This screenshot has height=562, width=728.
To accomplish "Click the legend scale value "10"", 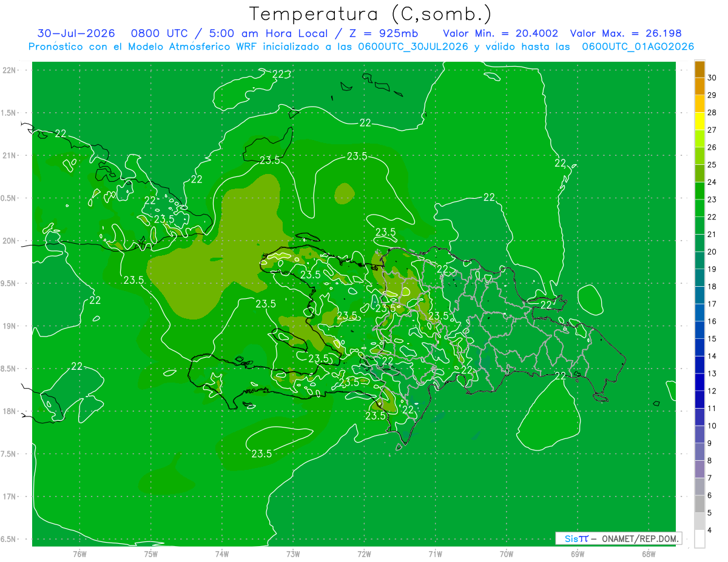I will pyautogui.click(x=712, y=426).
